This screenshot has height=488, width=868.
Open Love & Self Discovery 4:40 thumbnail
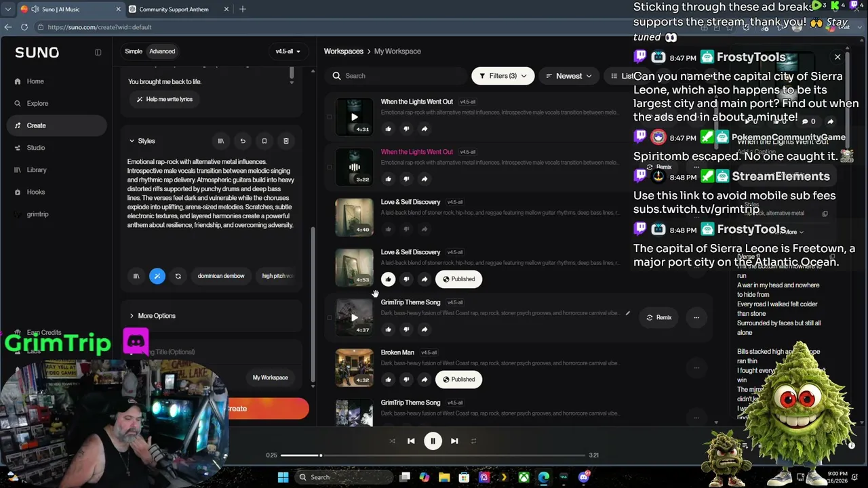354,217
